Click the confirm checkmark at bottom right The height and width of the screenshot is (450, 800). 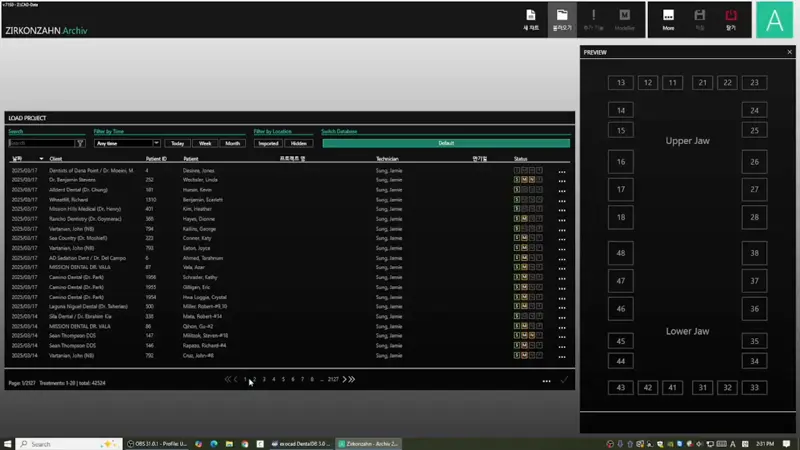click(x=564, y=380)
